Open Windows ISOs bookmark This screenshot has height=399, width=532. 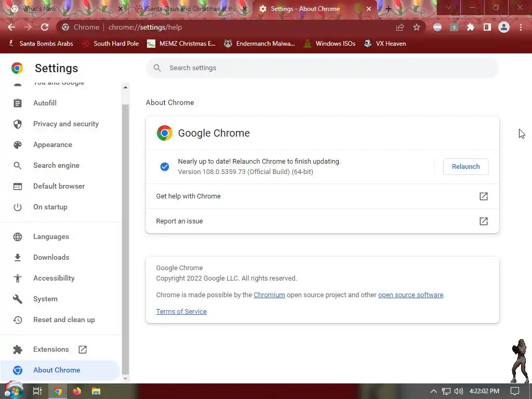pyautogui.click(x=330, y=44)
